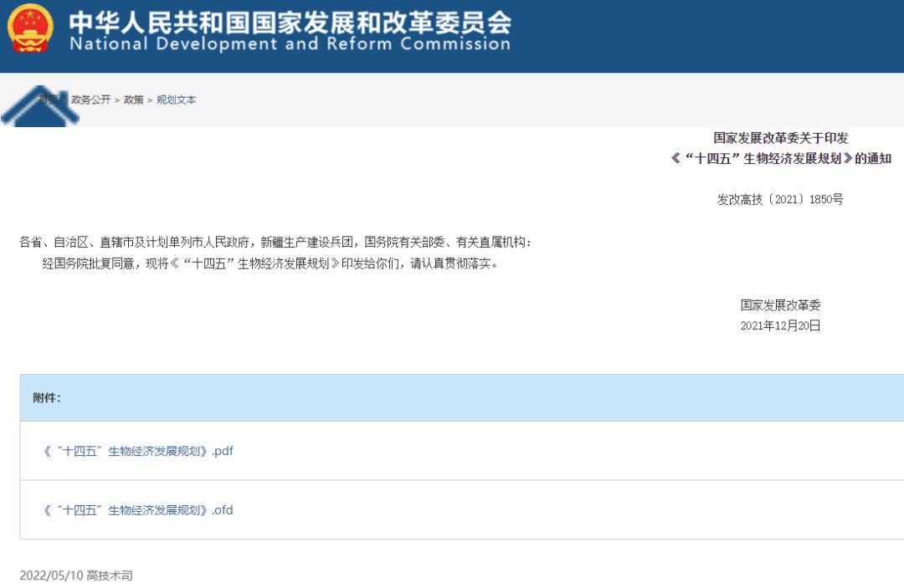
Task: Click the 附件： attachments header
Action: click(x=47, y=398)
